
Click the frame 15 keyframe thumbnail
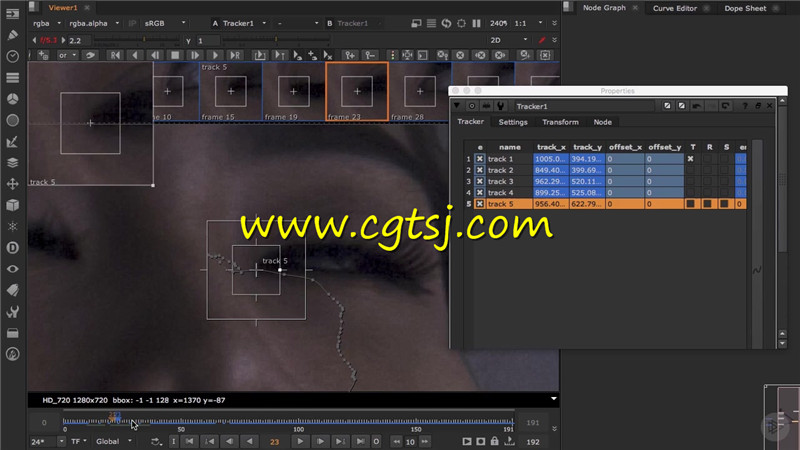231,92
